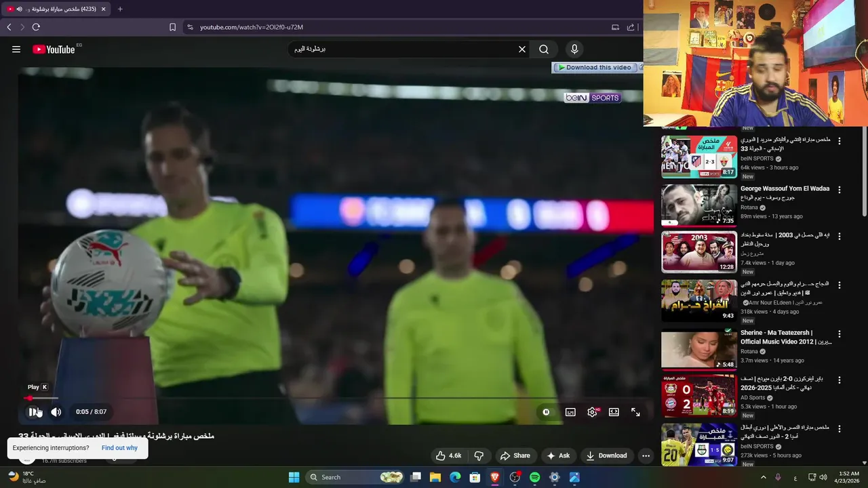Click the Ask button below the video

tap(558, 455)
